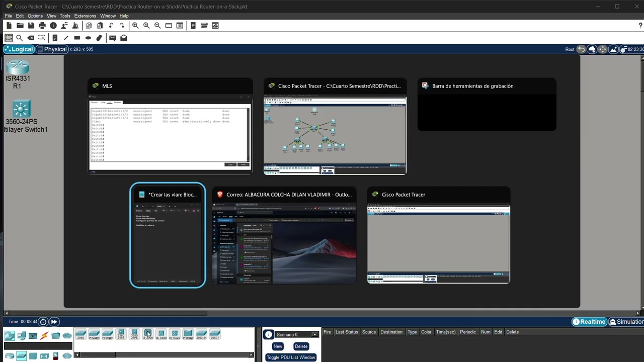Select the Draw Ellipse tool
The width and height of the screenshot is (644, 362).
(x=88, y=38)
